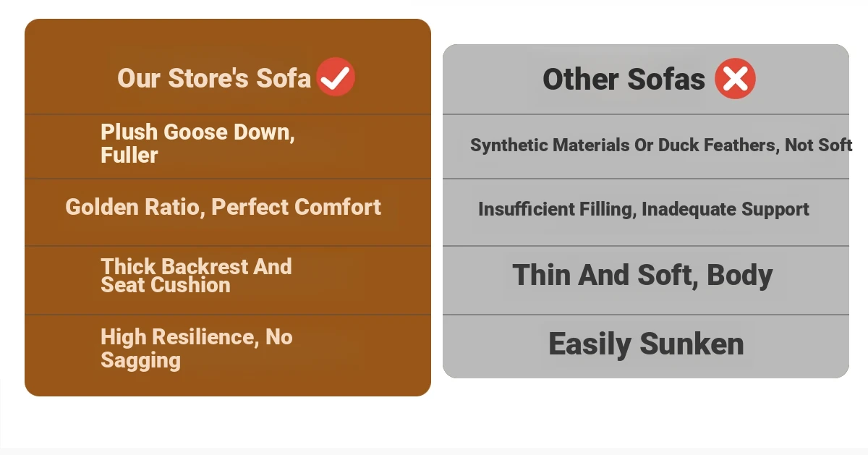Click the red X cross icon

[735, 79]
